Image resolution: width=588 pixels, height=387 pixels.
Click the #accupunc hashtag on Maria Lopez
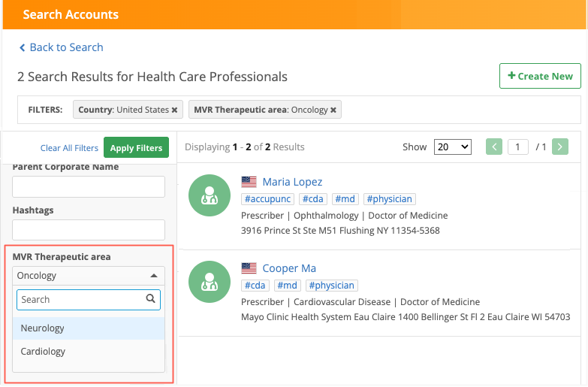267,199
